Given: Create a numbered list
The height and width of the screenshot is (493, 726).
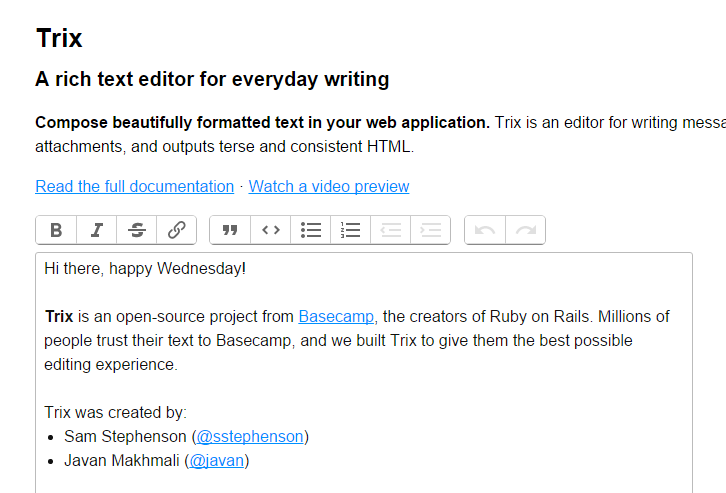Looking at the screenshot, I should click(x=350, y=230).
